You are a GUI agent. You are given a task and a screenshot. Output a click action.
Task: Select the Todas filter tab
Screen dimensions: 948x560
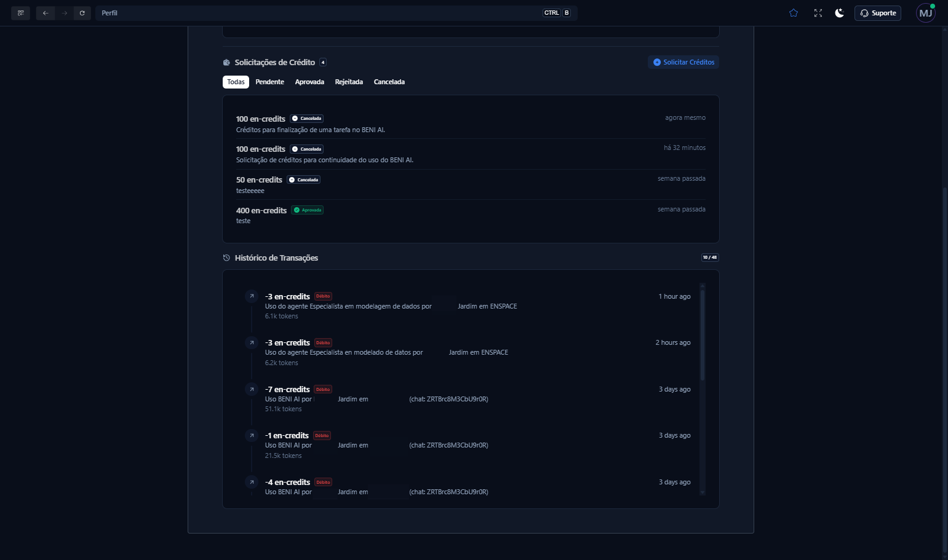point(236,82)
